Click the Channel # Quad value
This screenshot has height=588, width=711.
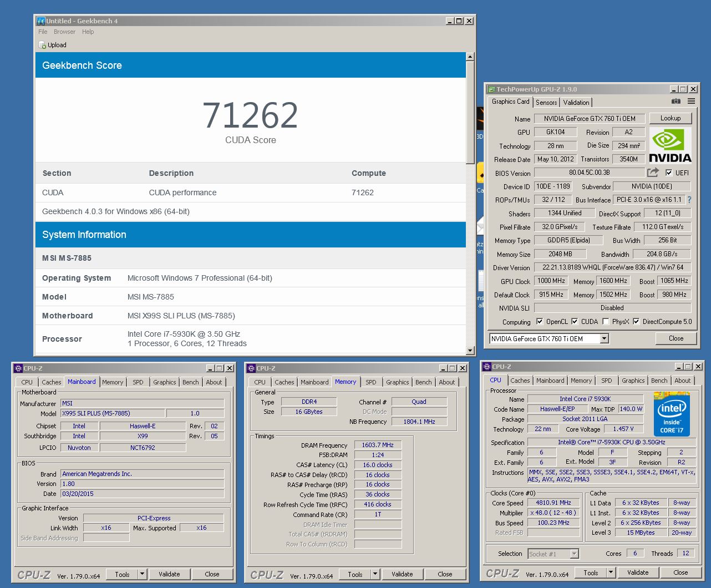419,402
